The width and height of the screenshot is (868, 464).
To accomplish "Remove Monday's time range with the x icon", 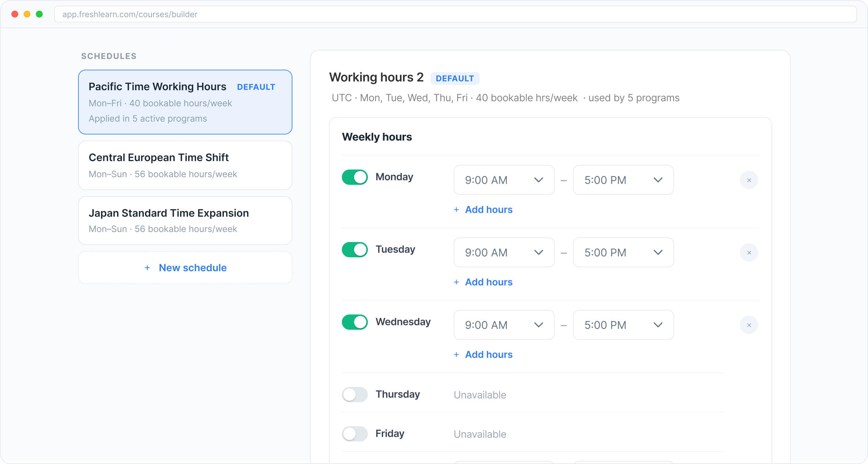I will click(x=749, y=180).
